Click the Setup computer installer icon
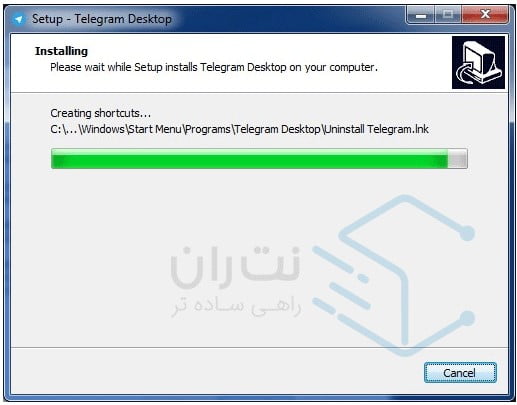The width and height of the screenshot is (517, 405). [x=478, y=62]
